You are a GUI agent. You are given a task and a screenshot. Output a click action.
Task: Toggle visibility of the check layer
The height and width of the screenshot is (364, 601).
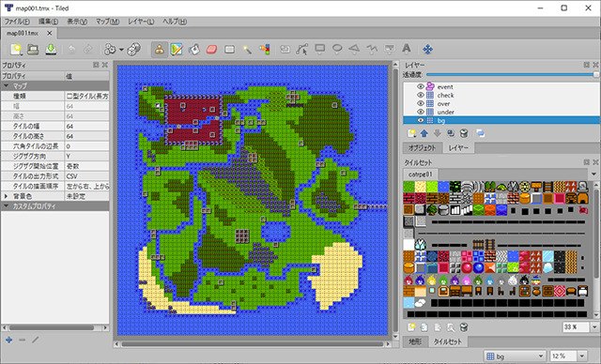(x=420, y=95)
